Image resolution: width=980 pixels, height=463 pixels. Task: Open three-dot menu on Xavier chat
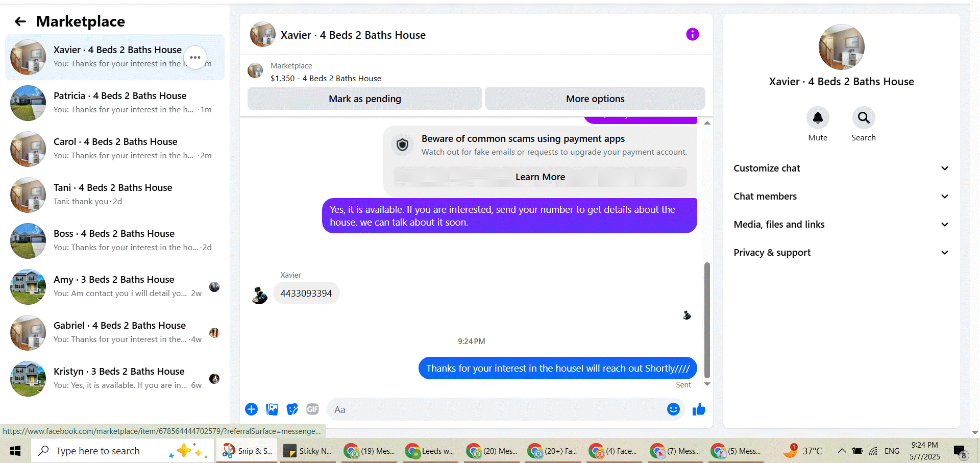coord(195,57)
